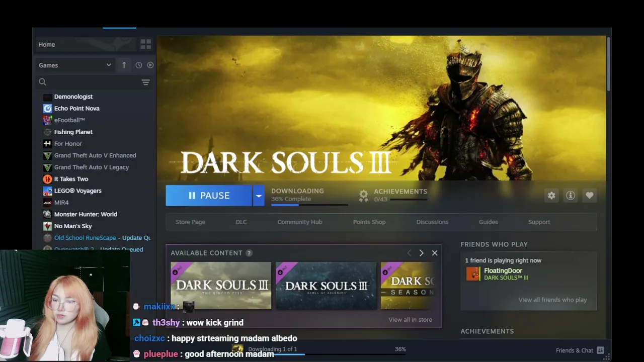
Task: Click the Echo Point Nova game icon
Action: point(47,108)
